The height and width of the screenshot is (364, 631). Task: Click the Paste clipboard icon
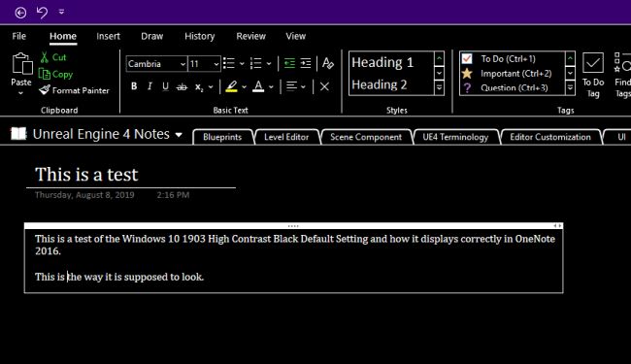tap(21, 64)
